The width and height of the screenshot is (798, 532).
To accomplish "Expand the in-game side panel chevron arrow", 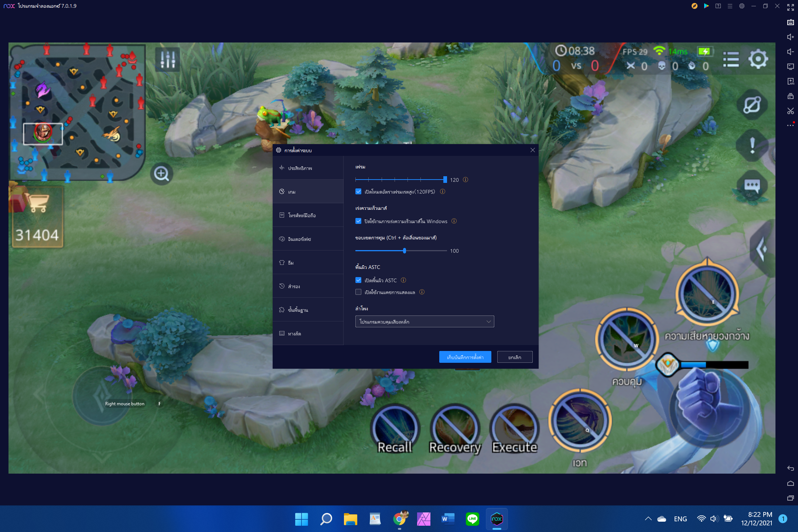I will coord(763,249).
